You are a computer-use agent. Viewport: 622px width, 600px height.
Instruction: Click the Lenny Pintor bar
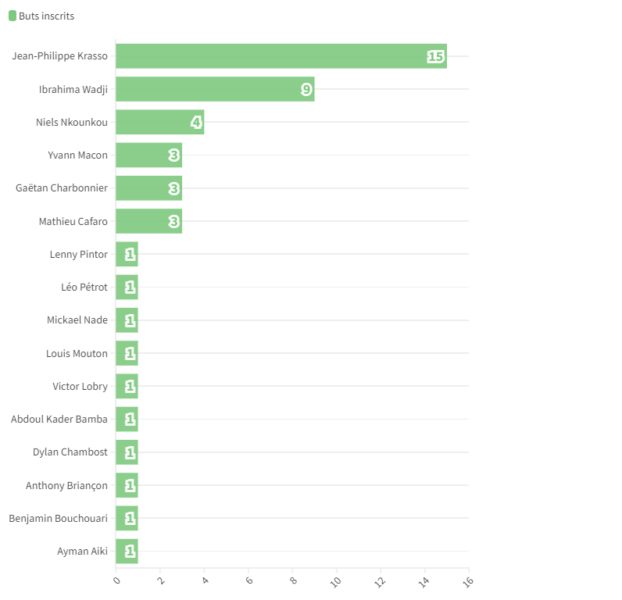[127, 254]
